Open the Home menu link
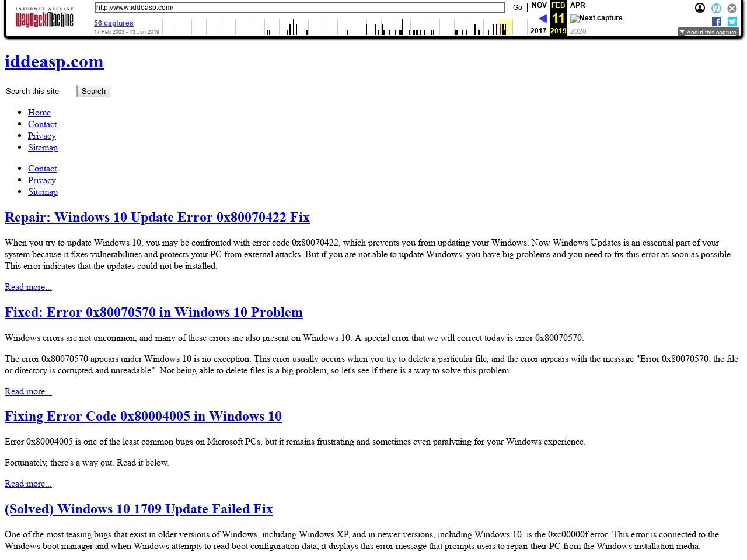 (39, 113)
